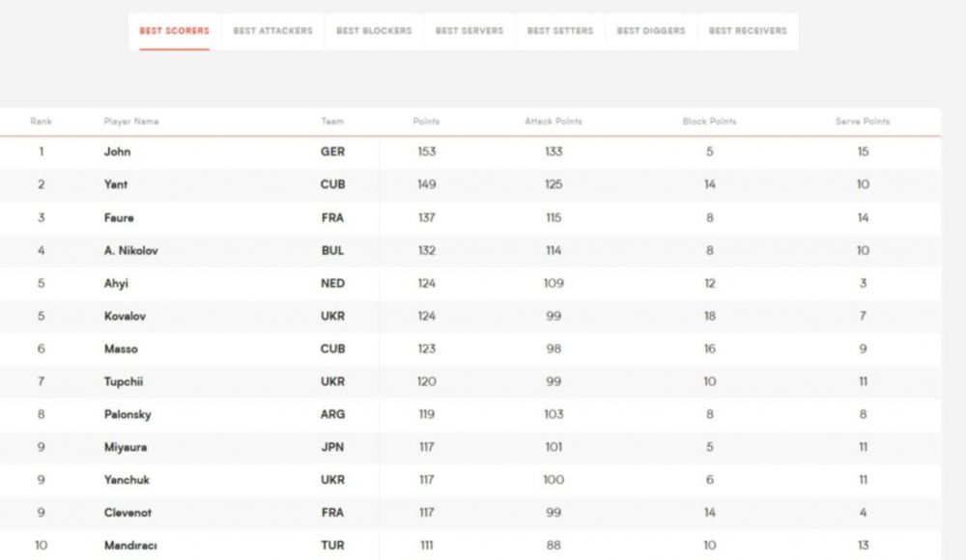Go to the Best Diggers tab
The height and width of the screenshot is (560, 966).
tap(651, 31)
